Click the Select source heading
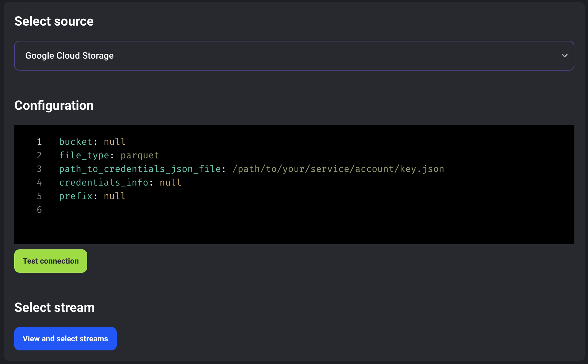Image resolution: width=588 pixels, height=364 pixels. coord(54,21)
